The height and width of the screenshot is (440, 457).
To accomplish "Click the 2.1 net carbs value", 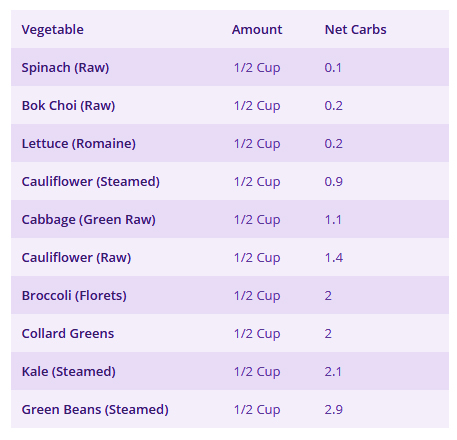I will point(333,372).
